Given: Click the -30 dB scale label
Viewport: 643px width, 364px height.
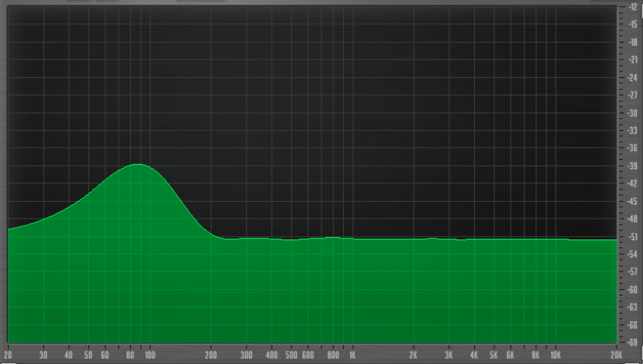Looking at the screenshot, I should click(633, 113).
